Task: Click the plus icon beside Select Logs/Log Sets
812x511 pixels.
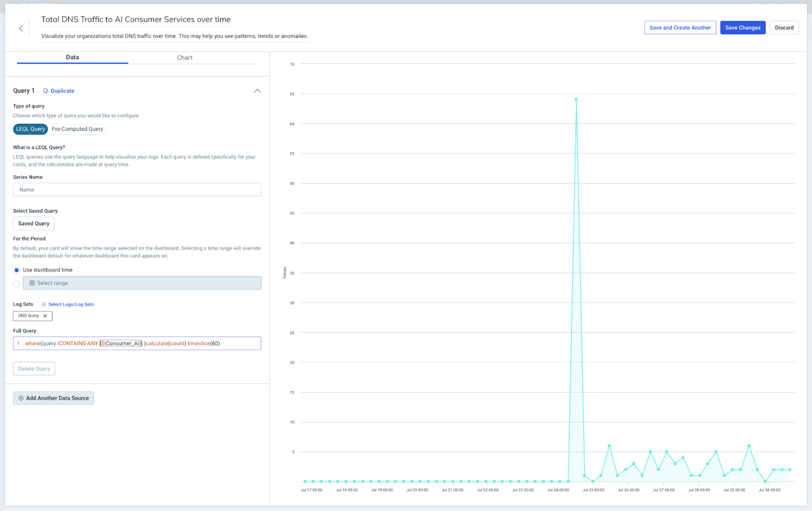Action: (43, 305)
